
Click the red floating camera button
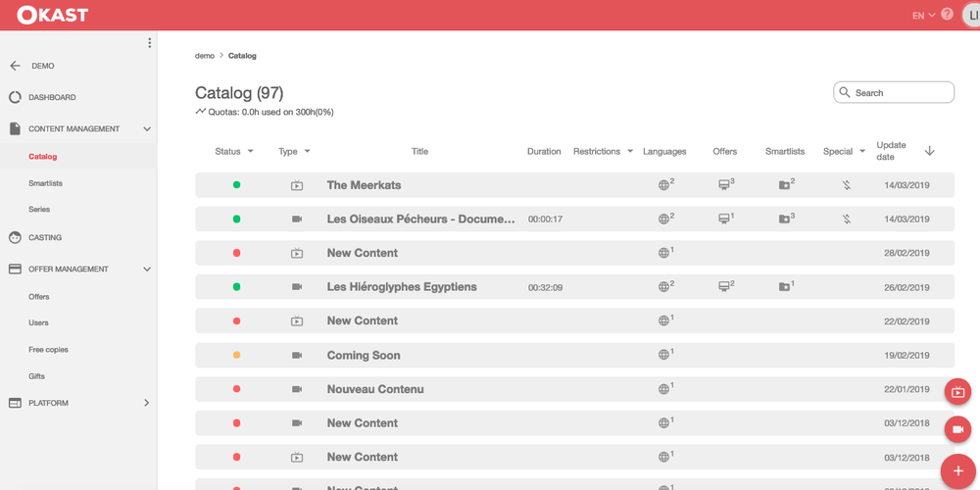point(957,429)
